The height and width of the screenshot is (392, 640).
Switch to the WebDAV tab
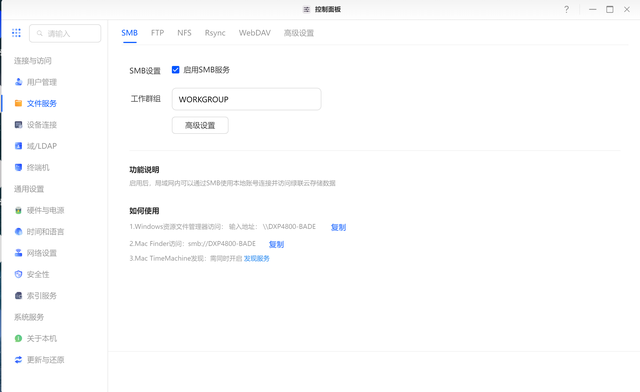(x=255, y=33)
